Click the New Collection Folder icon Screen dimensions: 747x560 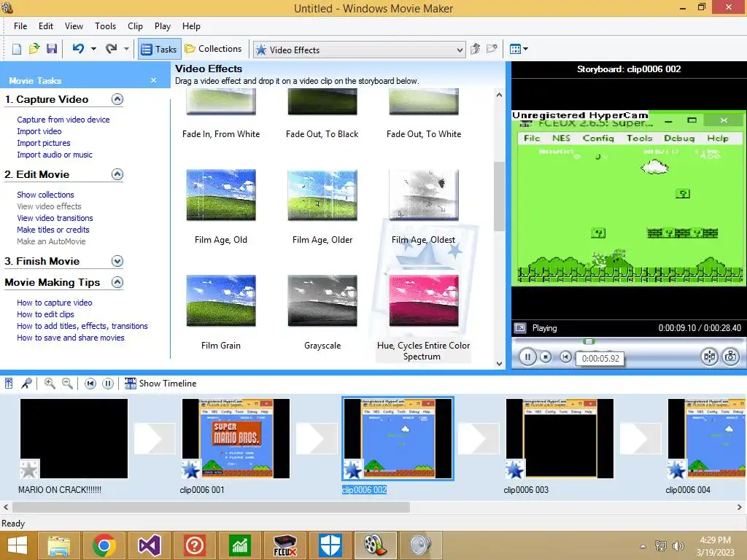pyautogui.click(x=492, y=49)
